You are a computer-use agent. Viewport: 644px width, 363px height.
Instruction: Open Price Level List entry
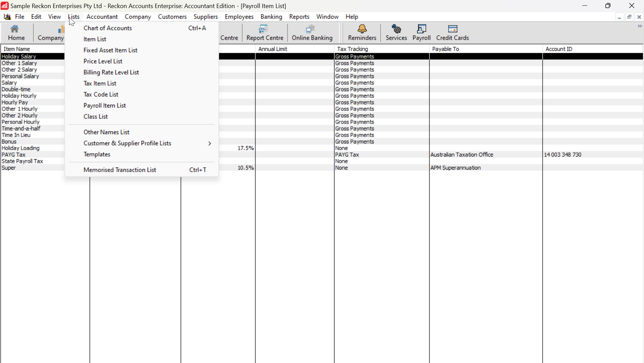[x=142, y=61]
